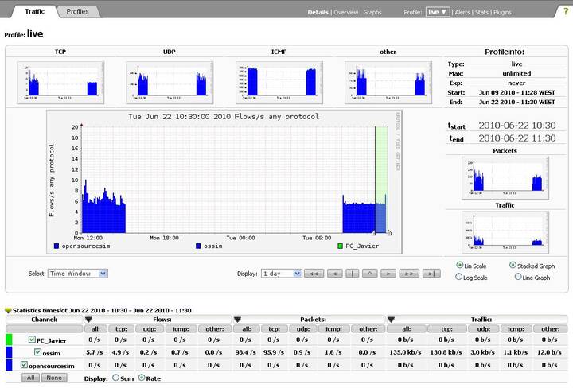Screen dimensions: 573x392
Task: Select the Log Scale radio button
Action: click(x=460, y=278)
